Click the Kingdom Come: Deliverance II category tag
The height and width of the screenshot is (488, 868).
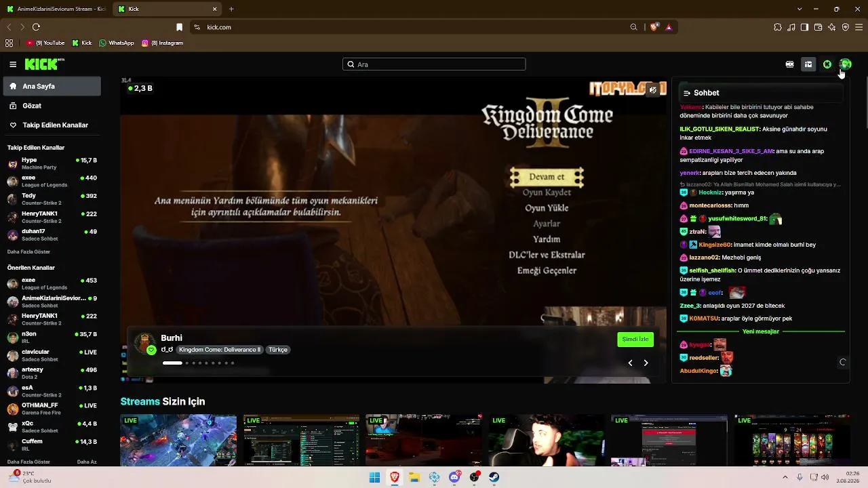(x=220, y=350)
